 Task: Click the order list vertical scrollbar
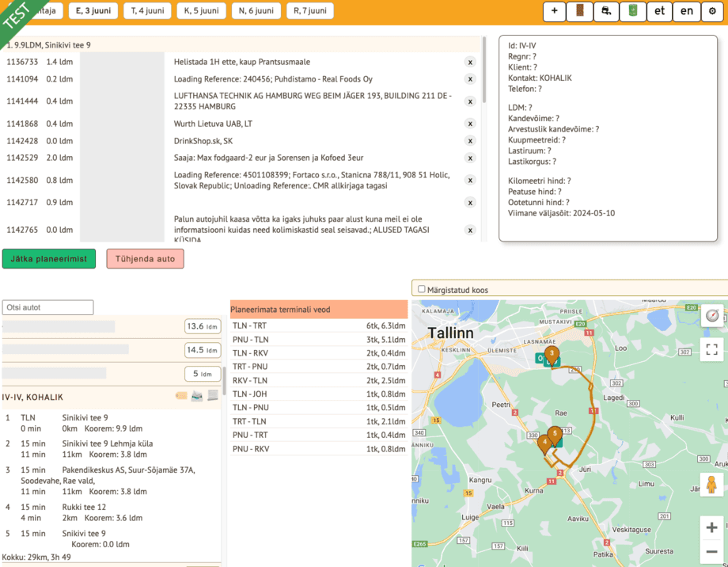click(x=483, y=70)
